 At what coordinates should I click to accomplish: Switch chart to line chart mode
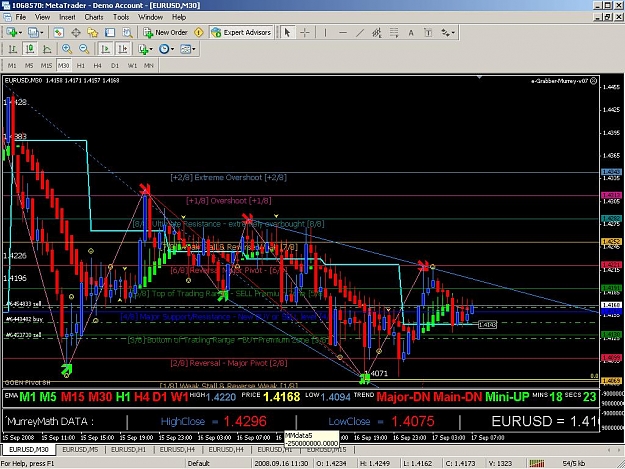point(47,49)
